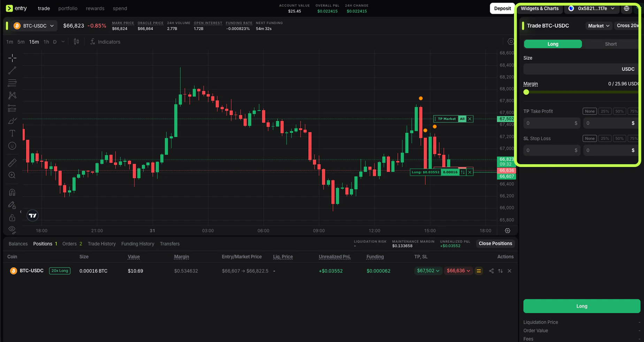The width and height of the screenshot is (644, 342).
Task: Expand the $66,636 stop loss dropdown
Action: coord(458,271)
